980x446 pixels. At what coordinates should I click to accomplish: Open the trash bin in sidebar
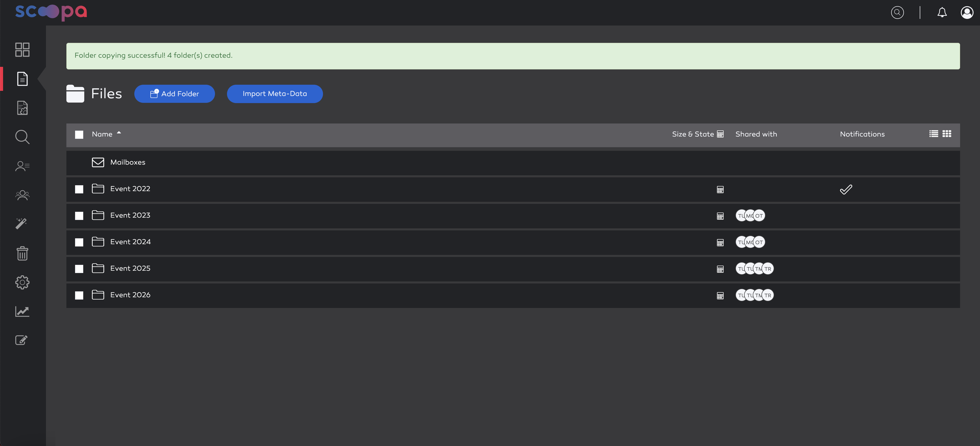coord(22,253)
